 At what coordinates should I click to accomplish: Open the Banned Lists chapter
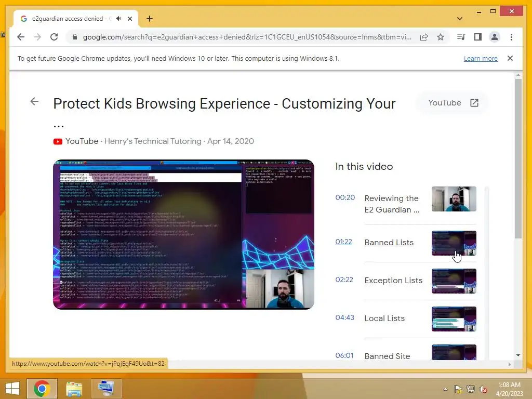(389, 243)
